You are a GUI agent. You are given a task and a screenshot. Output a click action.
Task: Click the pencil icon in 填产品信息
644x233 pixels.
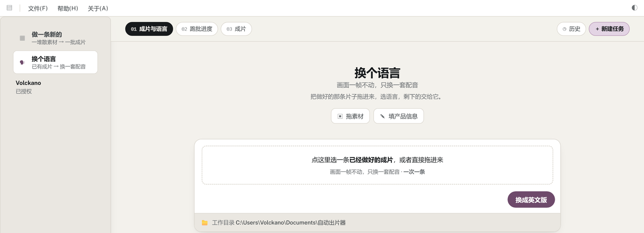click(x=382, y=116)
